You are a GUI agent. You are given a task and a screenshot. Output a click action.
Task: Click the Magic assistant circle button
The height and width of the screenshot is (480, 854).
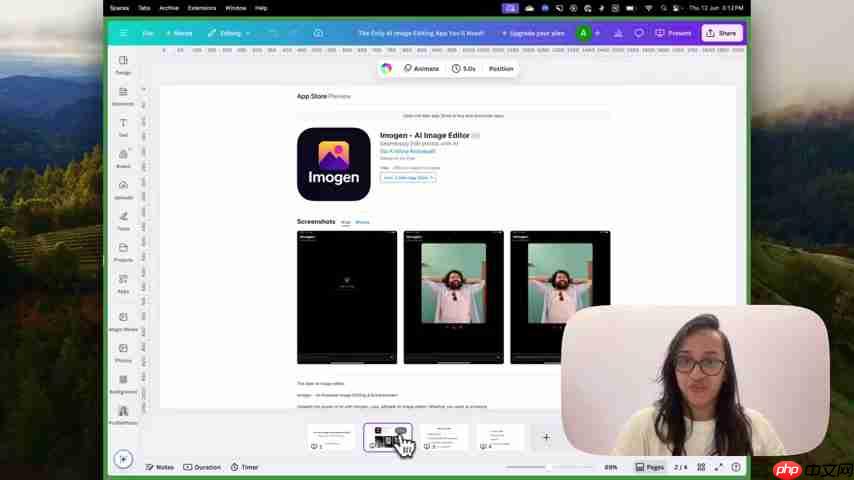123,459
